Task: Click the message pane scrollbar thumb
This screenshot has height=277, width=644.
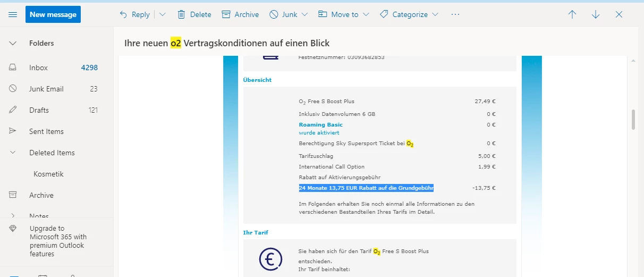Action: click(x=633, y=120)
